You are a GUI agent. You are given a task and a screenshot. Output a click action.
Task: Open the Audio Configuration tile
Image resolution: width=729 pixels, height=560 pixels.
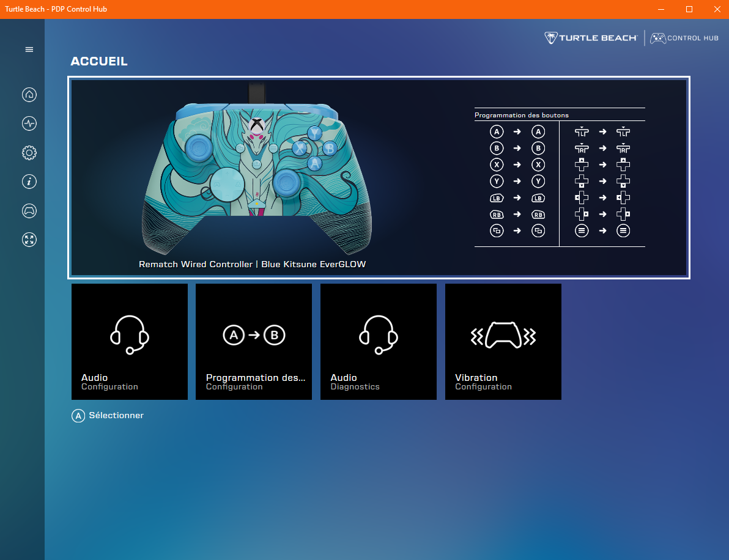(x=130, y=342)
